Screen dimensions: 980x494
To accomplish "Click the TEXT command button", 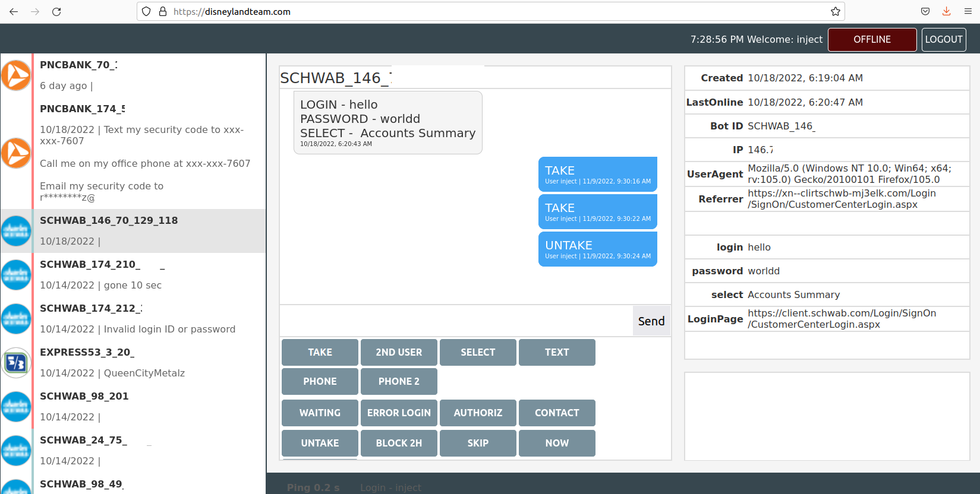I will coord(557,353).
